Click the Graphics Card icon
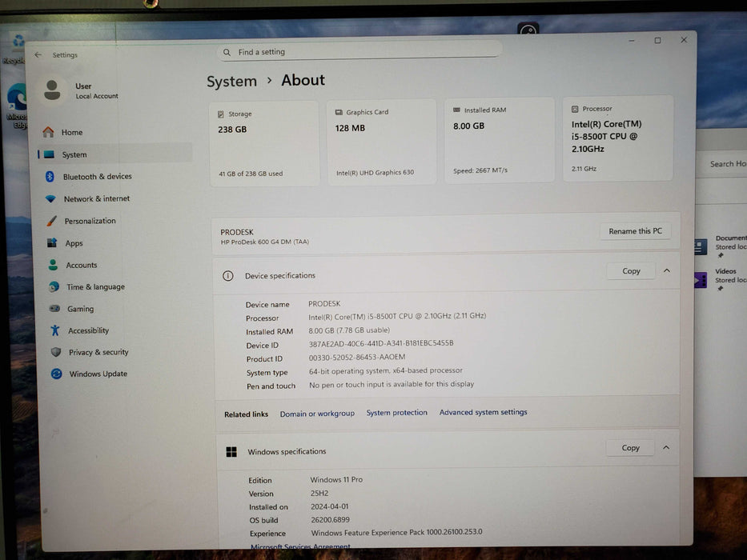This screenshot has height=560, width=747. pos(339,112)
